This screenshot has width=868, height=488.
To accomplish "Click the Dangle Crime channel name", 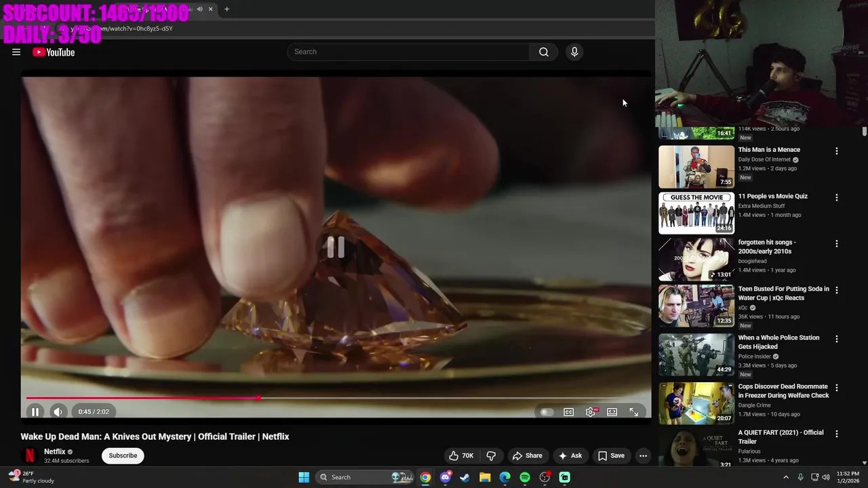I will pyautogui.click(x=755, y=405).
